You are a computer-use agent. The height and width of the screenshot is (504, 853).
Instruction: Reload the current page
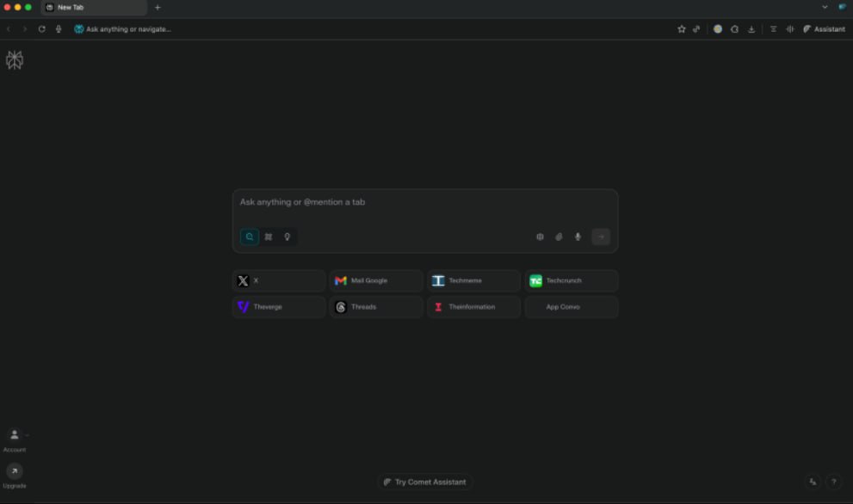pyautogui.click(x=42, y=29)
